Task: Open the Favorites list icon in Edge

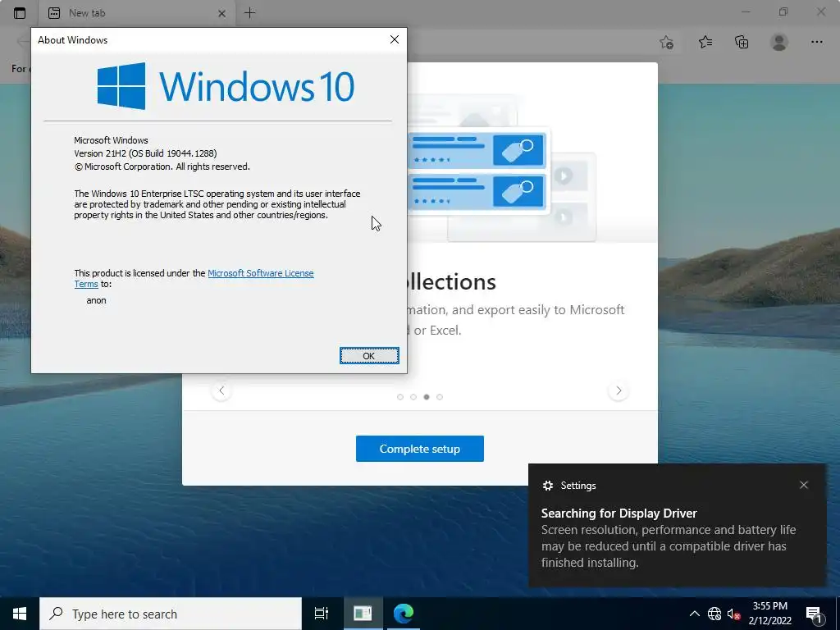Action: tap(705, 42)
